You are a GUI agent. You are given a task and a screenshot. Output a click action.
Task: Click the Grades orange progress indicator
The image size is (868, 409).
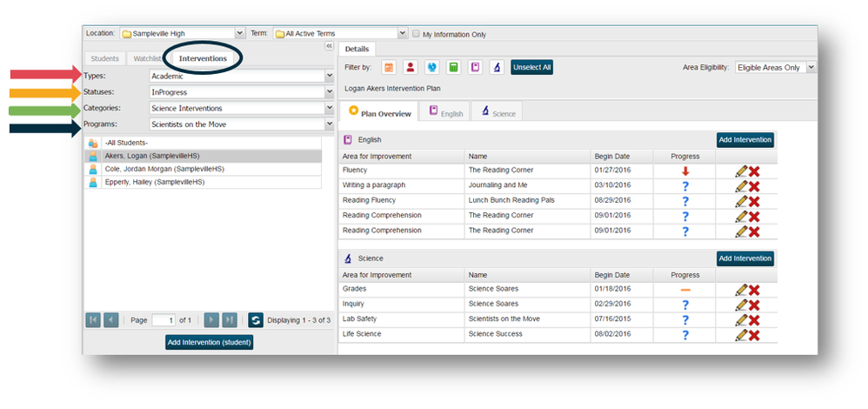point(685,290)
